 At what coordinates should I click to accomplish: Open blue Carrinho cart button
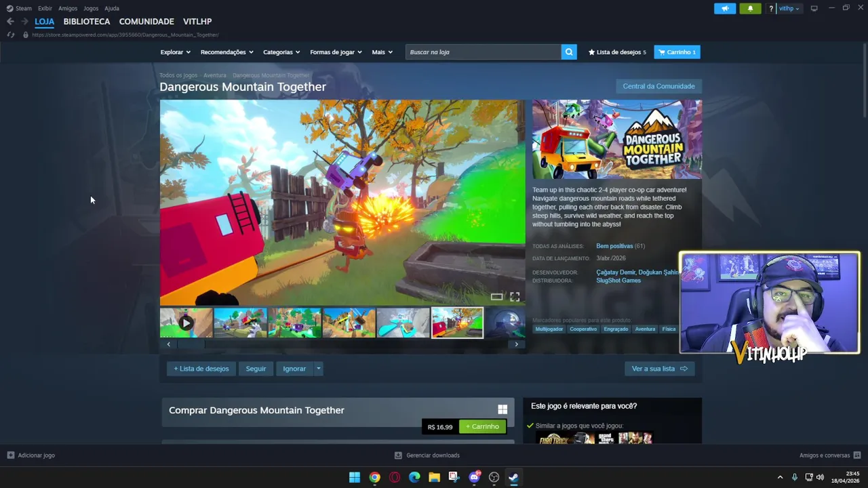677,52
